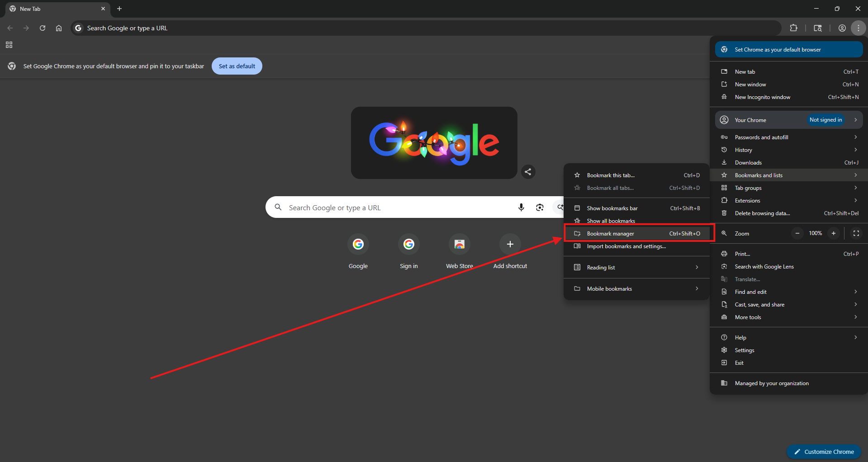Screen dimensions: 868x462
Task: Select Import bookmarks and settings…
Action: pos(636,246)
